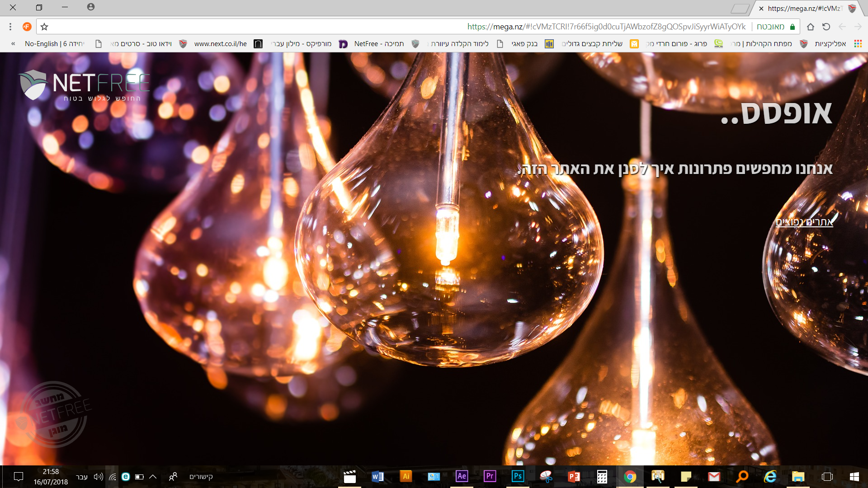Image resolution: width=868 pixels, height=488 pixels.
Task: Close the mega.nz tab
Action: coord(761,9)
